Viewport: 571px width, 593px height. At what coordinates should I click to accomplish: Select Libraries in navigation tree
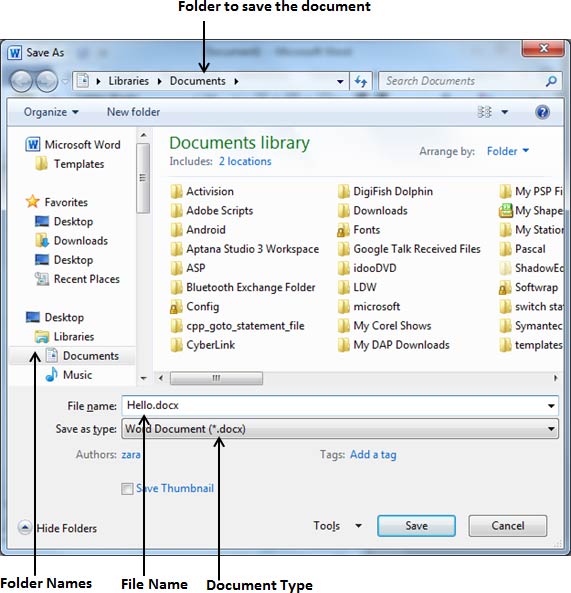(x=64, y=336)
